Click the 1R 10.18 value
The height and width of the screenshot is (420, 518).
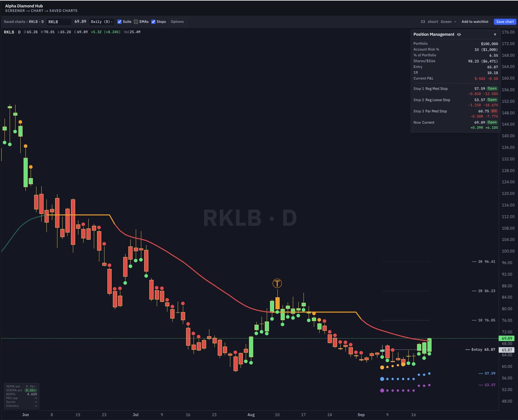point(493,72)
